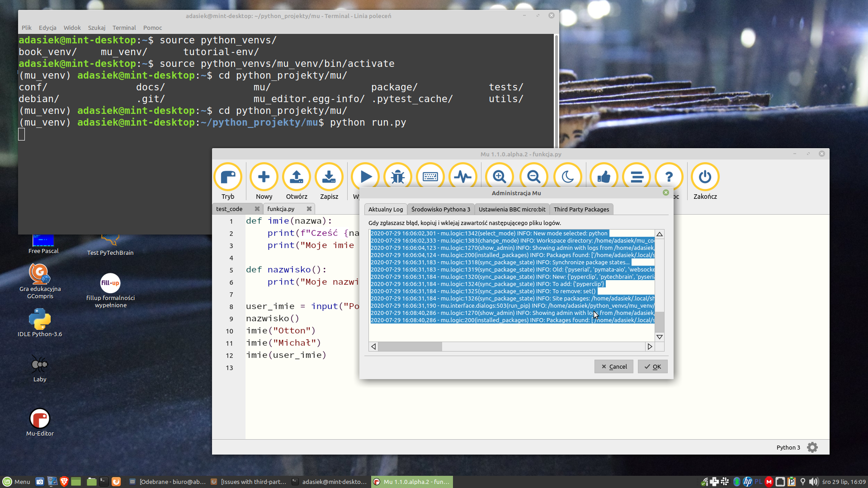Click the log scroll-down arrow
The width and height of the screenshot is (868, 488).
[660, 337]
